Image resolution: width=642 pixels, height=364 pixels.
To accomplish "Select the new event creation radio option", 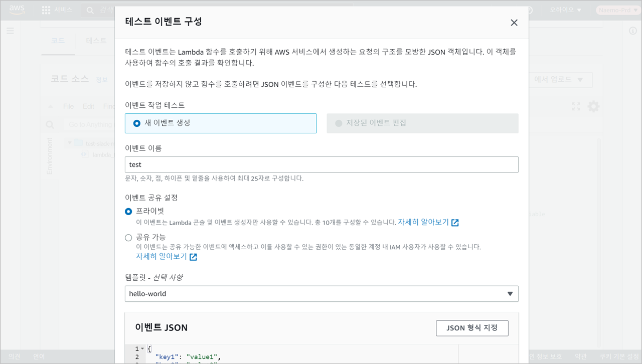I will pyautogui.click(x=221, y=123).
